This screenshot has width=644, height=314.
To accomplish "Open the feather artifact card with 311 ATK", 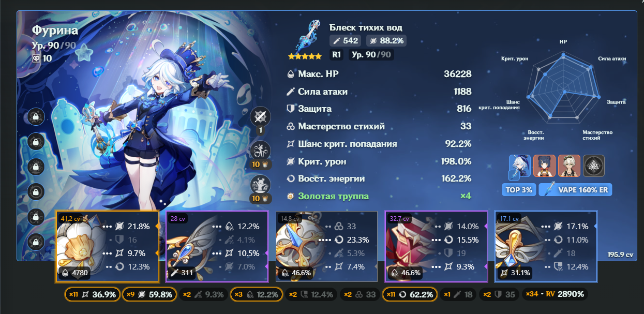I will [217, 247].
